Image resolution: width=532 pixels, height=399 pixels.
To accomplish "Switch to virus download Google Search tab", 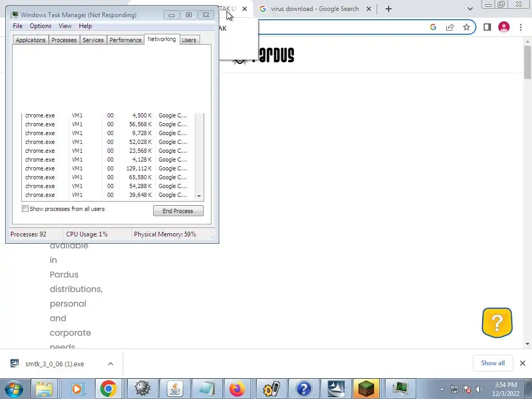I will tap(314, 9).
